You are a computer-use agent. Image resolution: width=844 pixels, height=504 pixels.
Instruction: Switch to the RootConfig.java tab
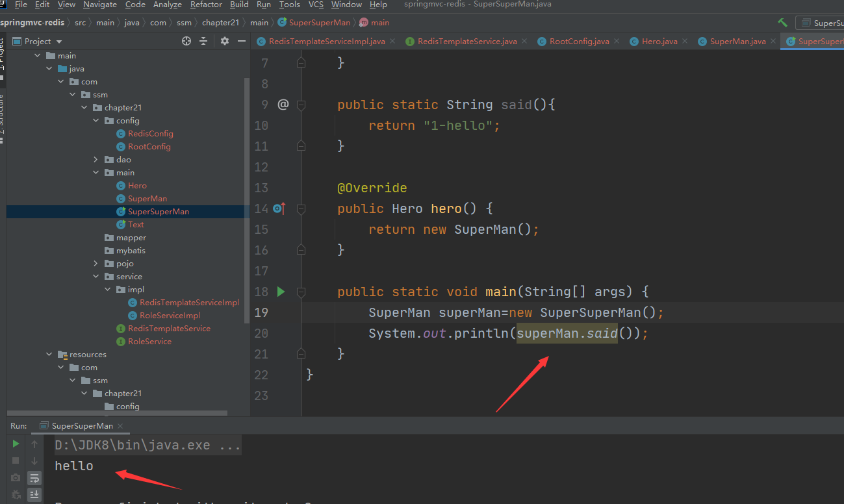click(579, 41)
